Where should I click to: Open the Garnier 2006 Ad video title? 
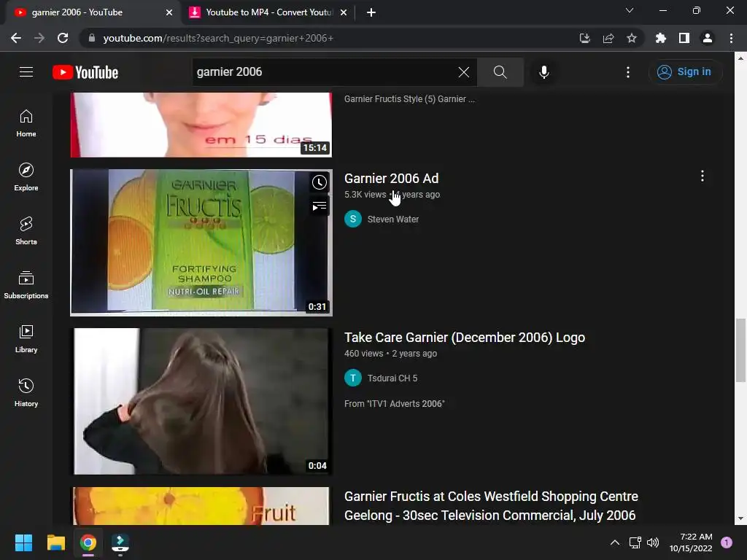[x=391, y=179]
